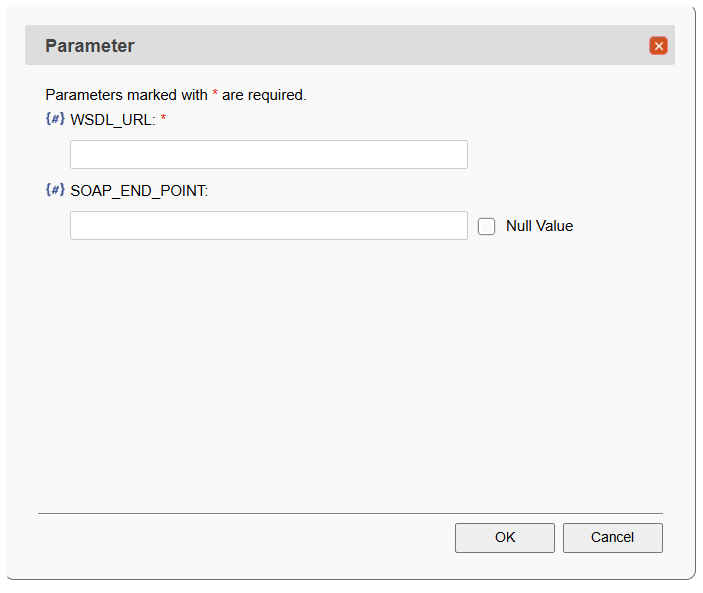Focus the SOAP_END_POINT input field
Screen dimensions: 703x593
point(269,225)
